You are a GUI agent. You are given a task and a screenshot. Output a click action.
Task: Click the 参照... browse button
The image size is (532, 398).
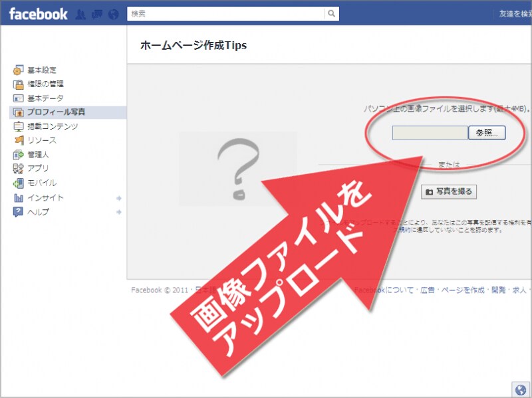[x=487, y=132]
